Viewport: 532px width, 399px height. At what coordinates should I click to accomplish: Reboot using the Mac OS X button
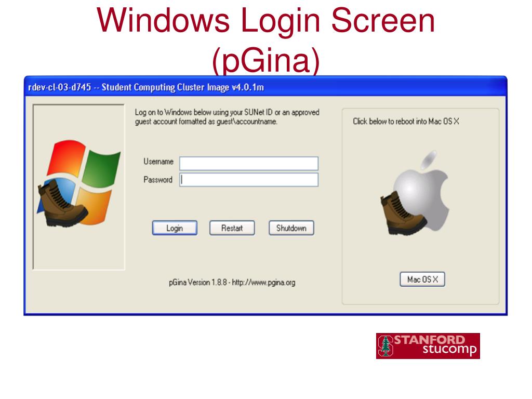422,279
